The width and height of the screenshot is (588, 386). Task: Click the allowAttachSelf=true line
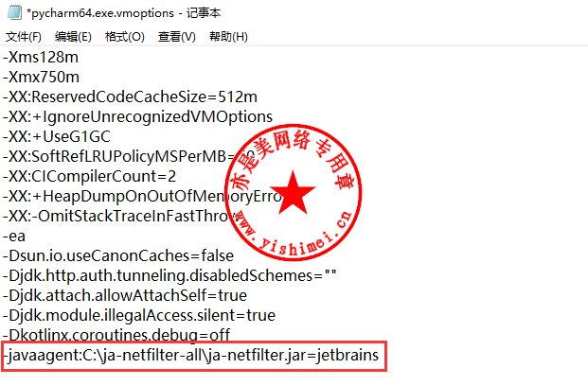tap(124, 296)
